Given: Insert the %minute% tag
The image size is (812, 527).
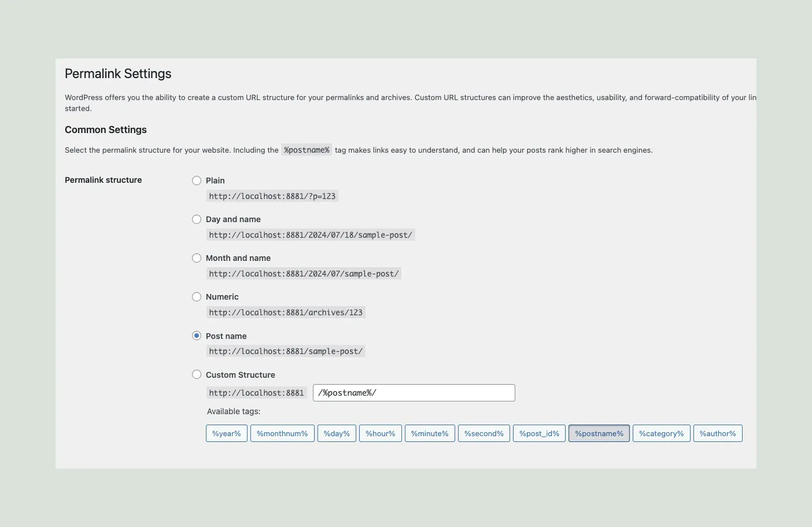Looking at the screenshot, I should click(x=430, y=433).
